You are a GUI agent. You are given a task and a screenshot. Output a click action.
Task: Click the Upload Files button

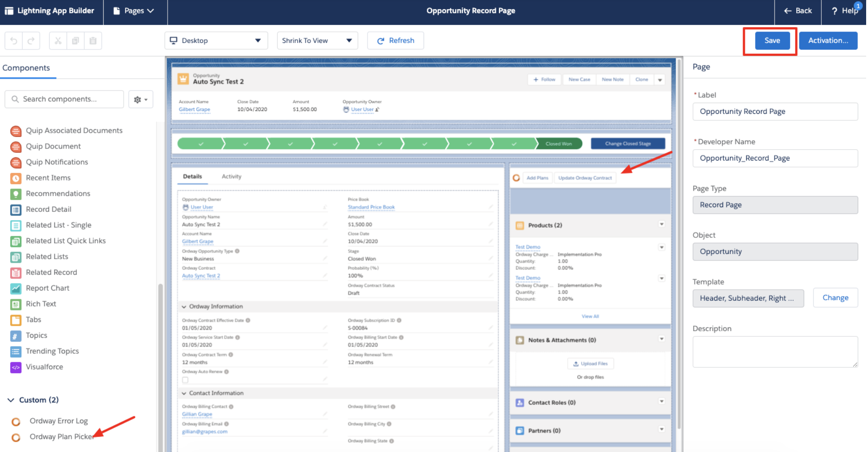[590, 364]
